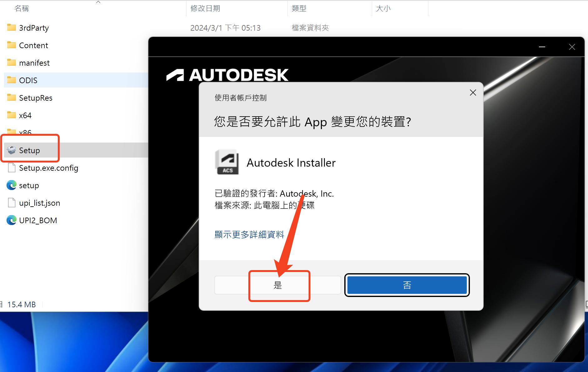
Task: Click the Autodesk Installer ACS icon
Action: (227, 162)
